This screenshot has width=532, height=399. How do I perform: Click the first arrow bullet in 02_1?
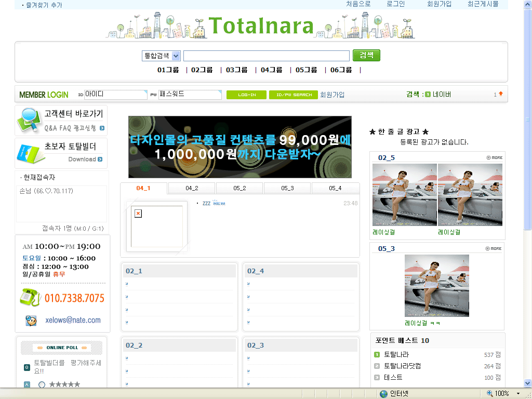click(x=127, y=284)
